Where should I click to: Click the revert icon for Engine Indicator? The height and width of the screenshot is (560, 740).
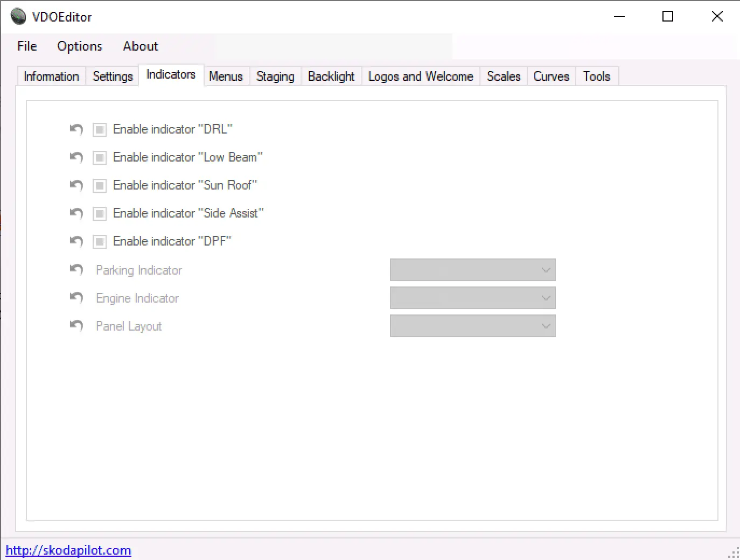pos(76,297)
